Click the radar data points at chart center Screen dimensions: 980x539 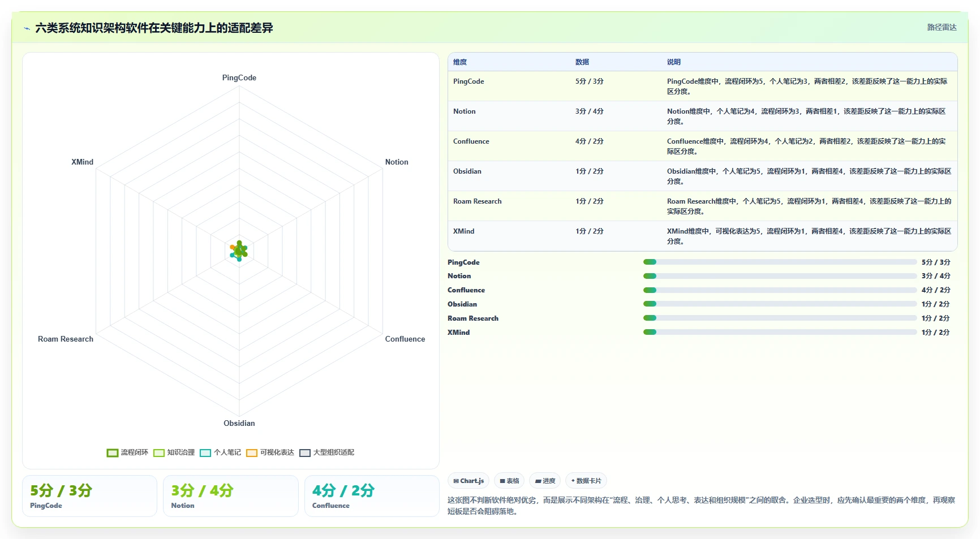click(239, 251)
